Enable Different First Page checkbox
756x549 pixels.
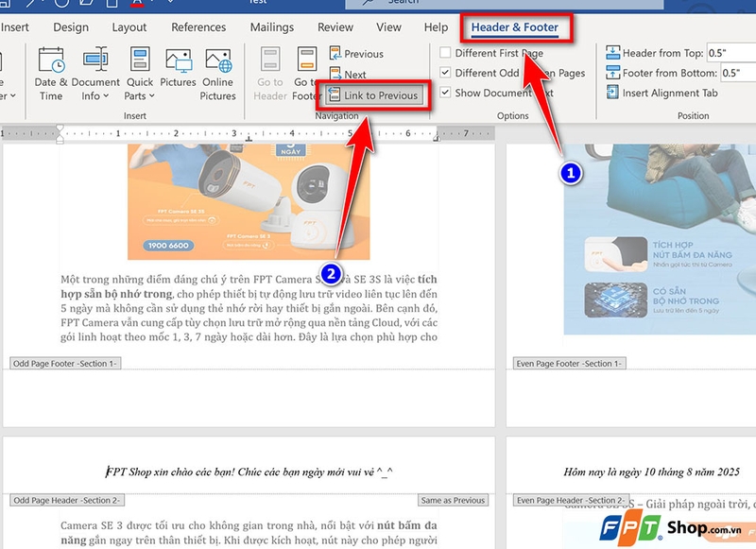click(x=446, y=53)
